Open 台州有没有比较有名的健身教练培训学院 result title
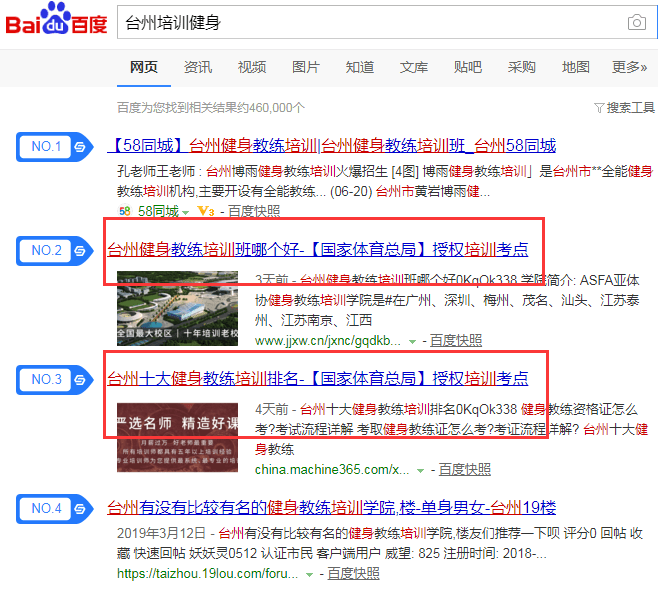 click(332, 507)
